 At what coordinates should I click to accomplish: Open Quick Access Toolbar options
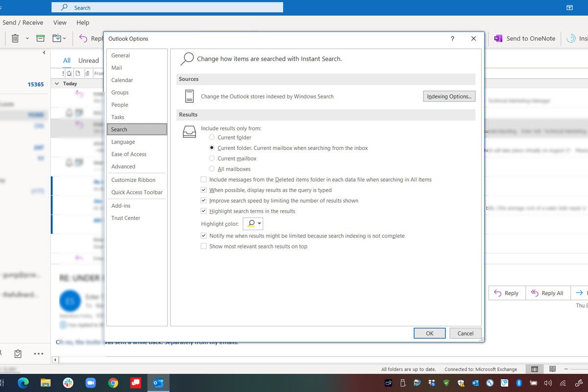point(137,192)
